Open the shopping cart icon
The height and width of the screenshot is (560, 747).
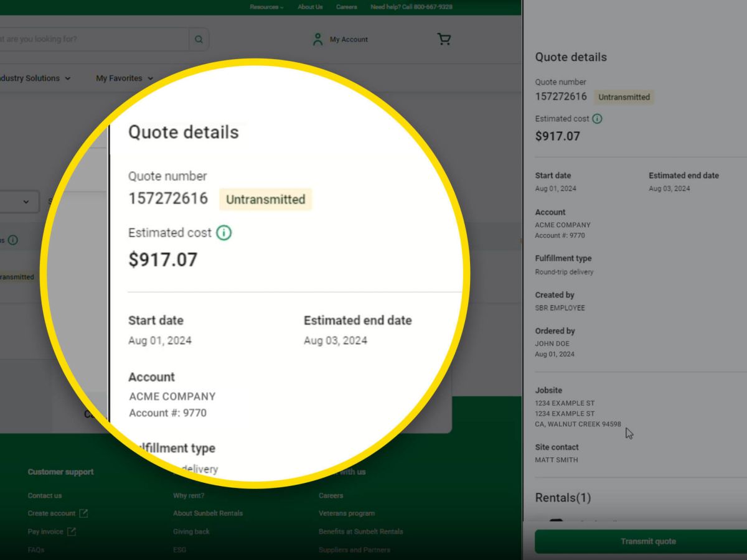pos(444,39)
